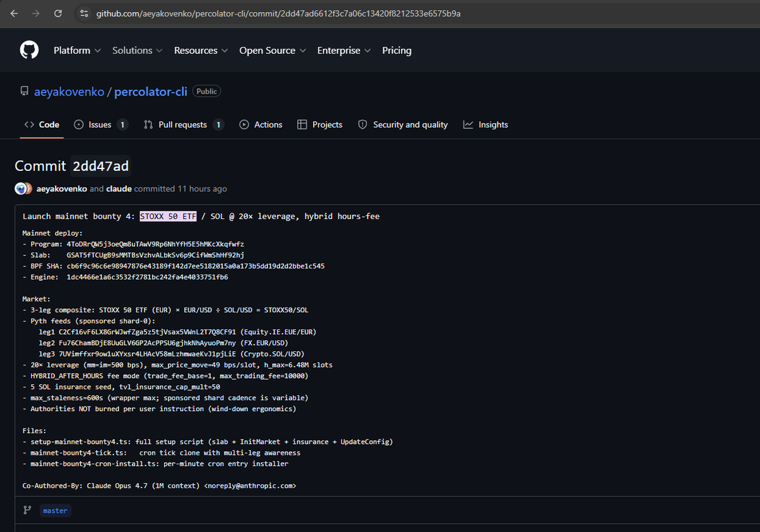The width and height of the screenshot is (760, 532).
Task: Open the Security and quality tab
Action: pyautogui.click(x=403, y=124)
